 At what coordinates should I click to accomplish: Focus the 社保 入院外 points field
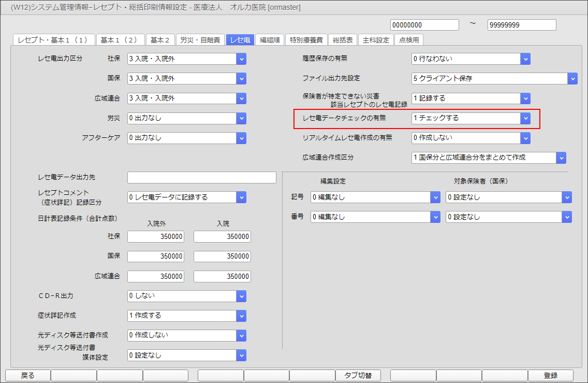156,237
